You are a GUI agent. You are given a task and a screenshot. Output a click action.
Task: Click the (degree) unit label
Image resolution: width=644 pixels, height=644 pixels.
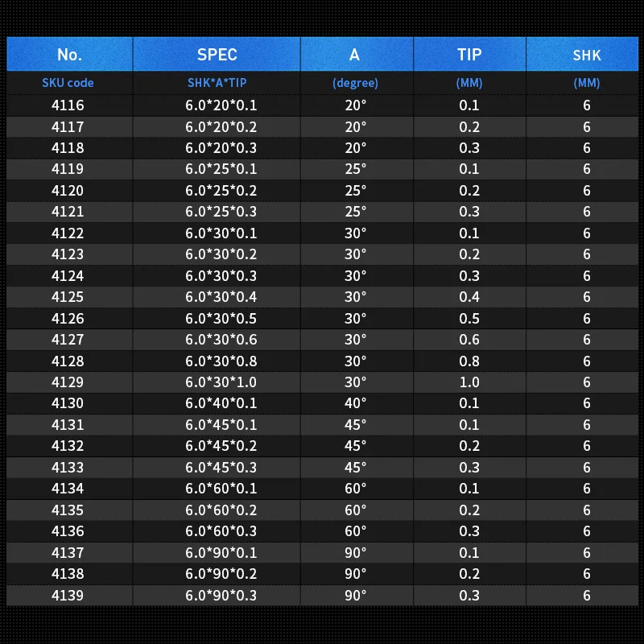(x=355, y=83)
